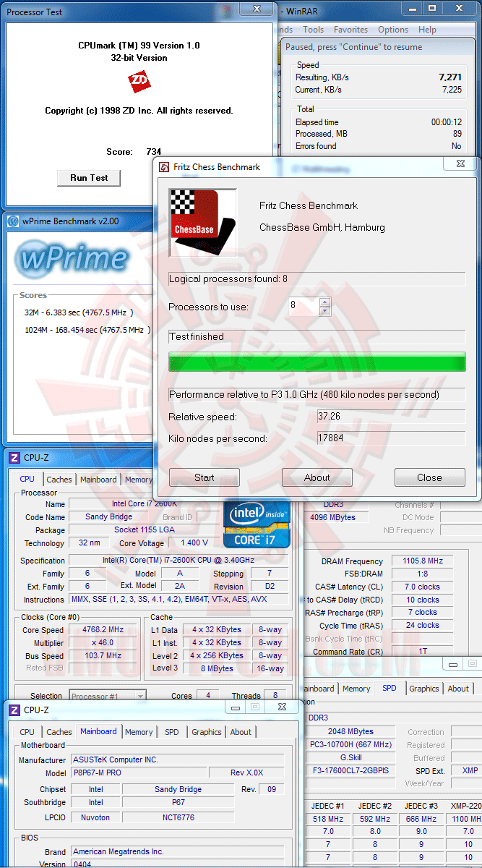Click the Code Name field Sandy Bridge
This screenshot has width=482, height=868.
pos(108,517)
